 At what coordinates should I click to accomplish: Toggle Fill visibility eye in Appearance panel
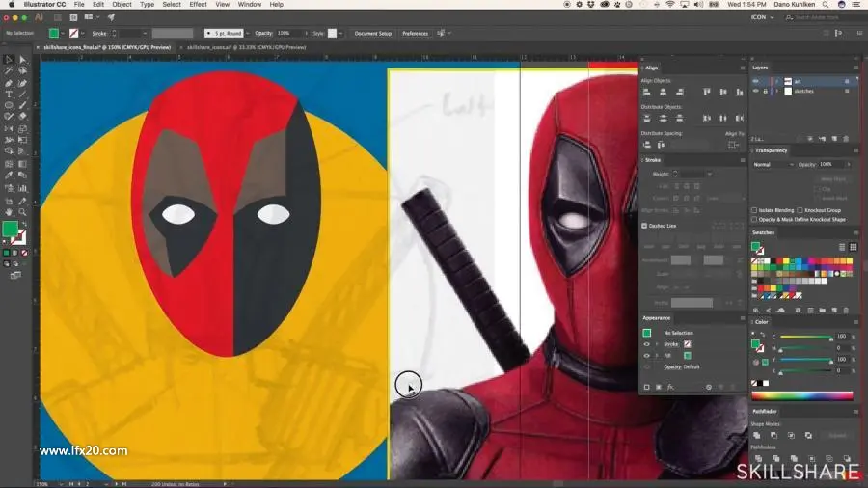pyautogui.click(x=646, y=356)
